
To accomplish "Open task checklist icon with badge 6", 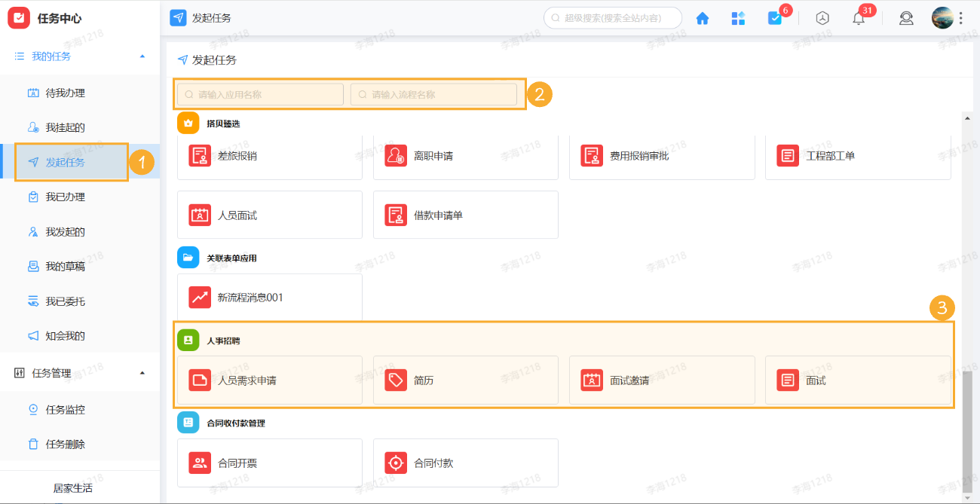I will [775, 19].
